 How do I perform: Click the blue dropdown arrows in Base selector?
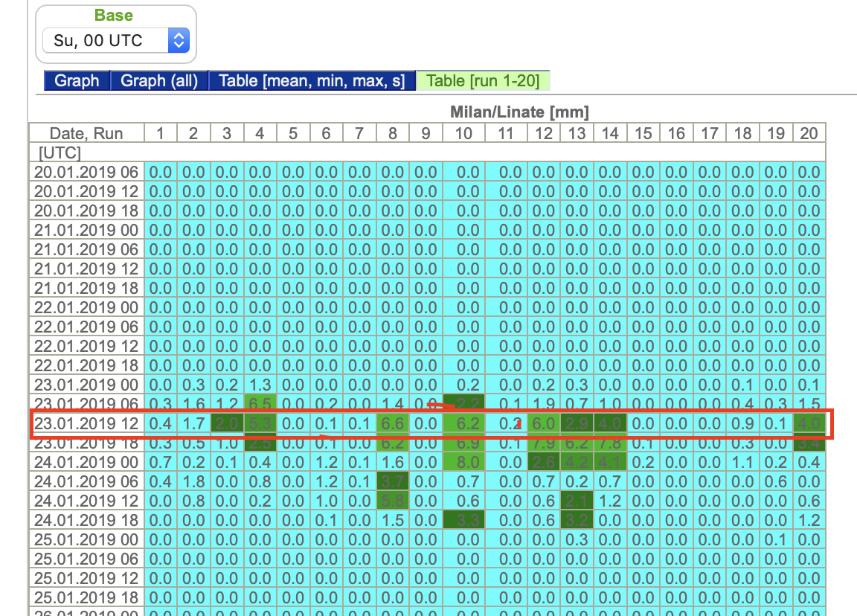tap(179, 40)
